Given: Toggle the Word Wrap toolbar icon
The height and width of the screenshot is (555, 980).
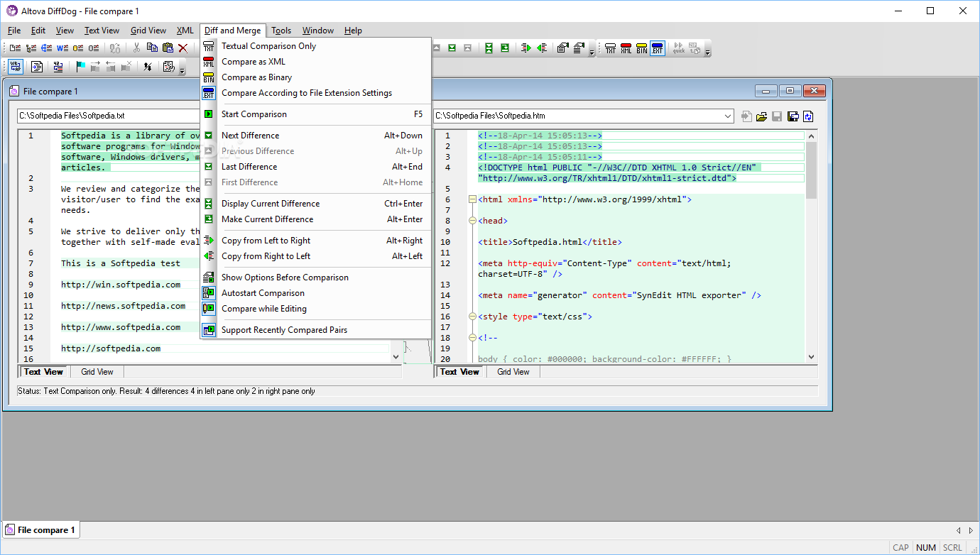Looking at the screenshot, I should (x=16, y=67).
